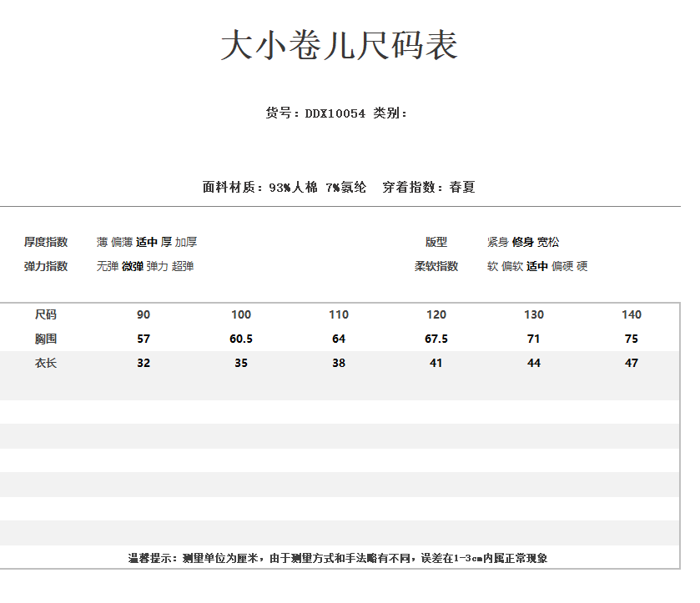Click length value 44
700x603 pixels.
tap(534, 363)
